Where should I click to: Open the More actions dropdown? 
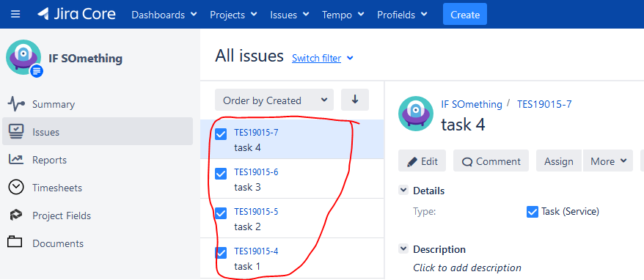(x=608, y=161)
